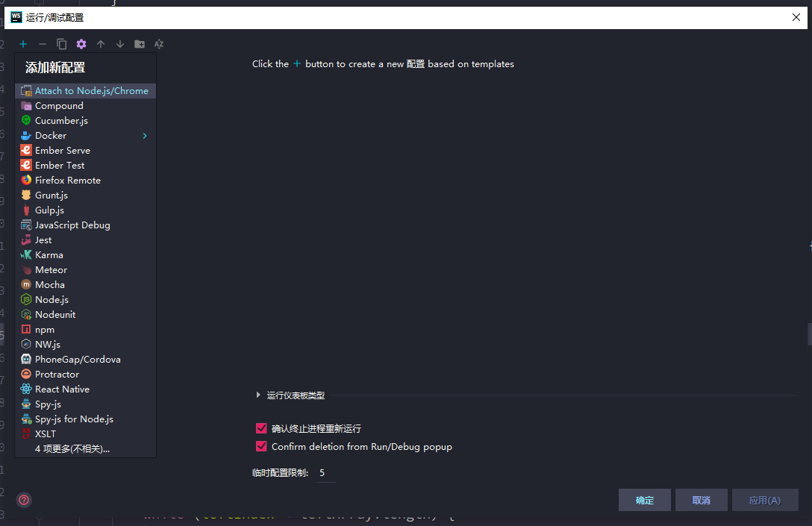This screenshot has height=526, width=812.
Task: Click the 取消 button
Action: 702,500
